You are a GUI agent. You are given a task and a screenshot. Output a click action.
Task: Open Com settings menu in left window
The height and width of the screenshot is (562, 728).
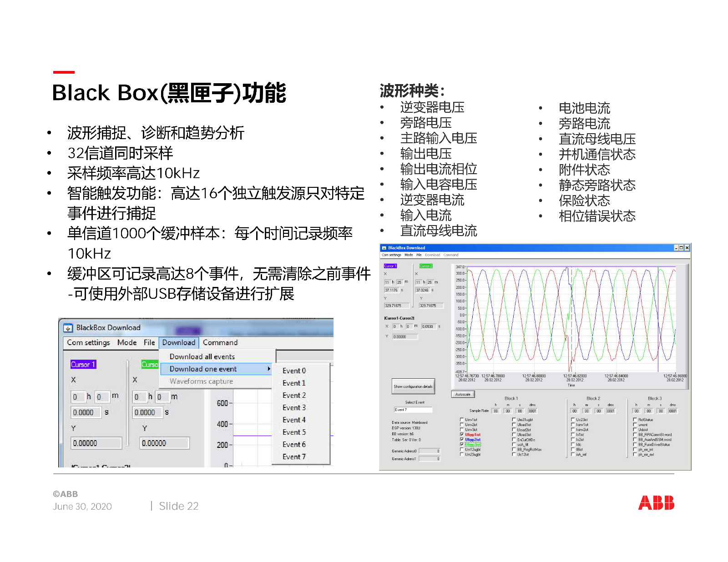[x=89, y=342]
